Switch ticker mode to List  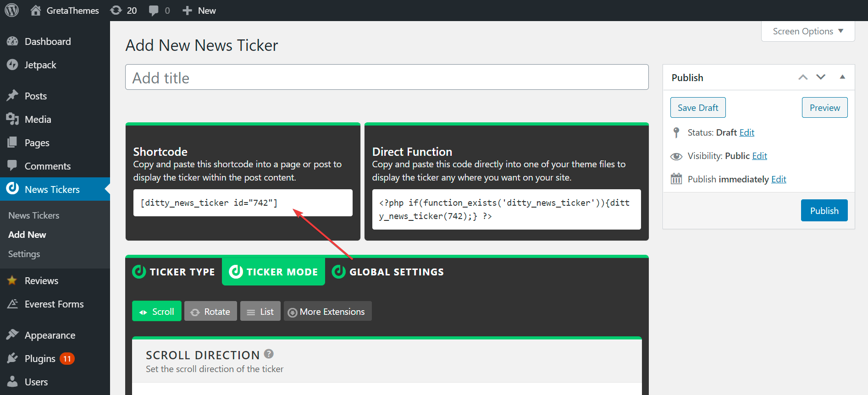pyautogui.click(x=260, y=312)
